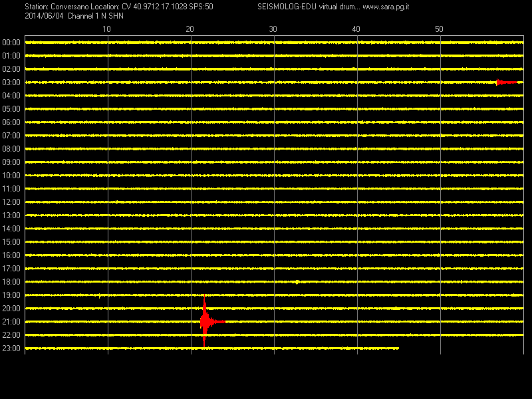Click the 18:00 hour label
The width and height of the screenshot is (532, 399).
click(11, 282)
